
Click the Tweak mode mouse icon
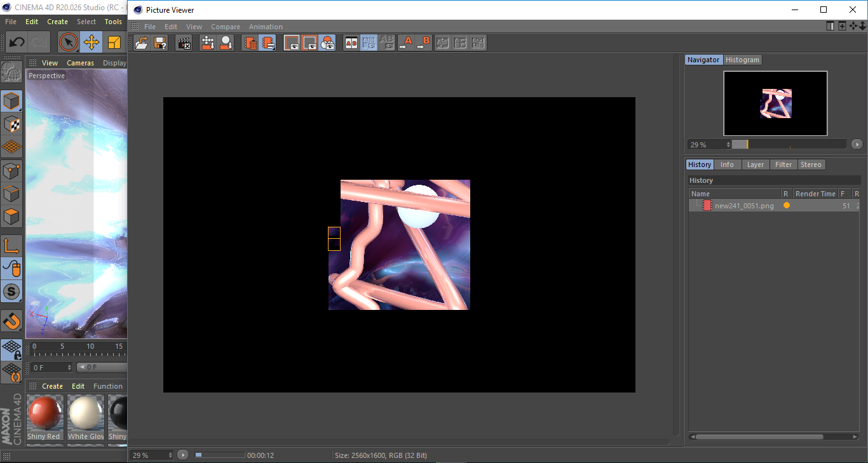[11, 269]
